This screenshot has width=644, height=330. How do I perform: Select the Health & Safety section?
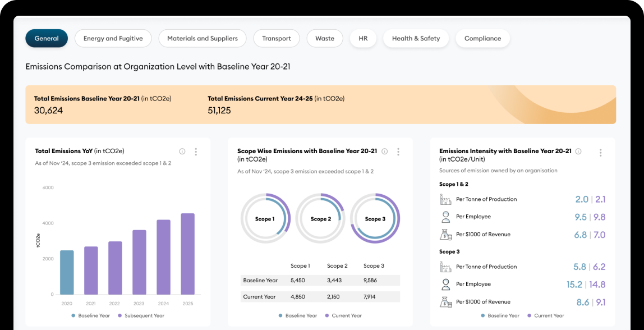(x=416, y=38)
